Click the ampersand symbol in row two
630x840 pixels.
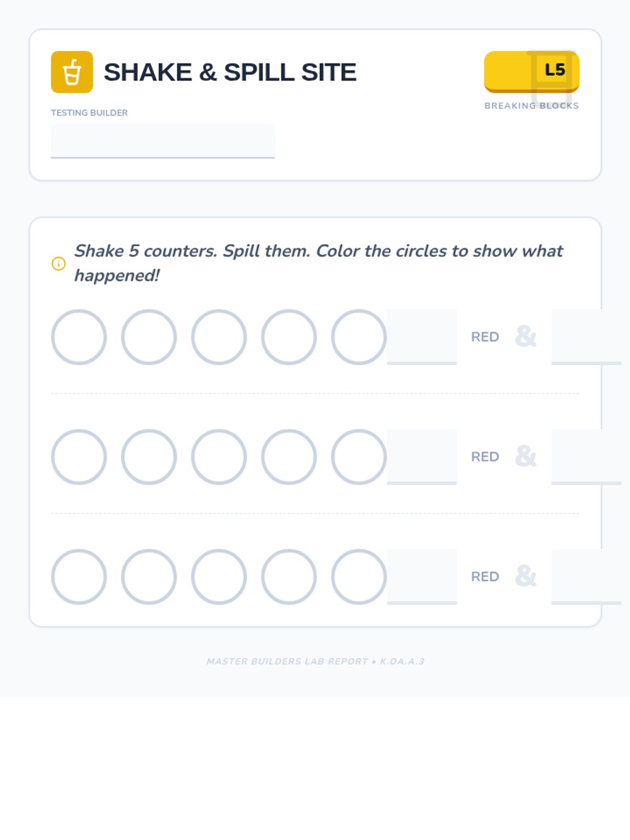526,456
